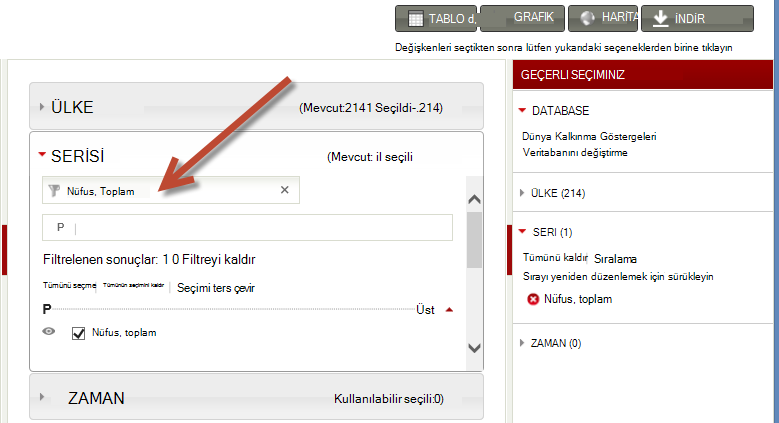This screenshot has width=779, height=423.
Task: Toggle the eye icon for Nüfus, toplam
Action: click(x=49, y=332)
